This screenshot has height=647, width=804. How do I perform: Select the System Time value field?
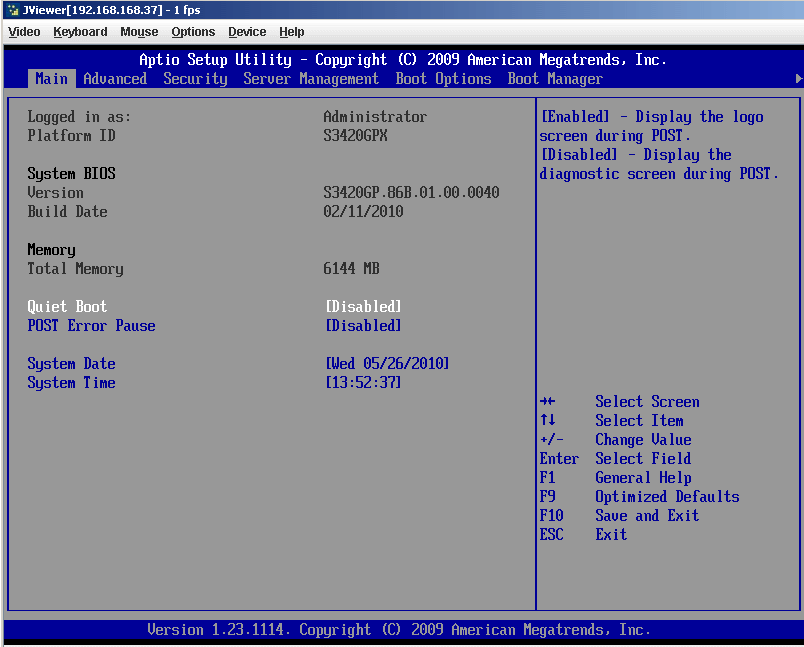pyautogui.click(x=363, y=383)
